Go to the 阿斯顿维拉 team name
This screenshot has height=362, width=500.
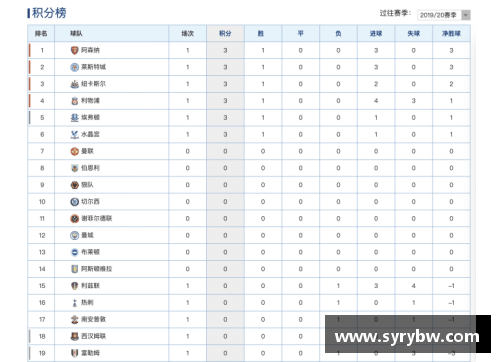pyautogui.click(x=97, y=269)
